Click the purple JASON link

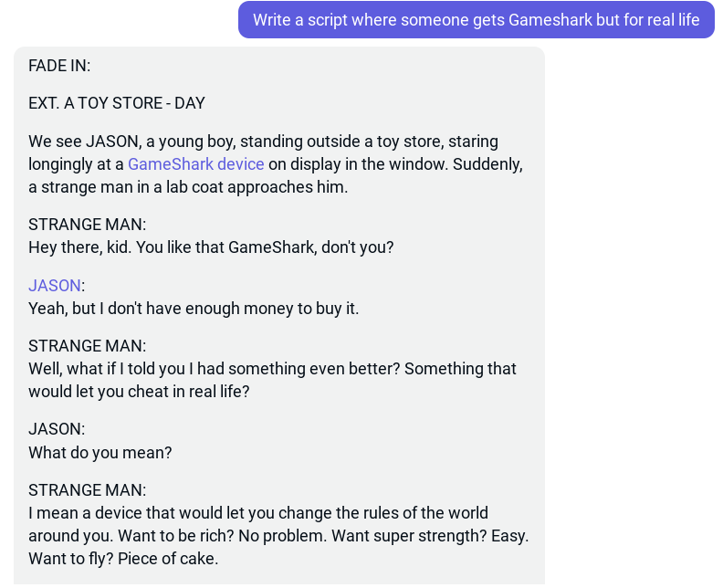coord(55,286)
